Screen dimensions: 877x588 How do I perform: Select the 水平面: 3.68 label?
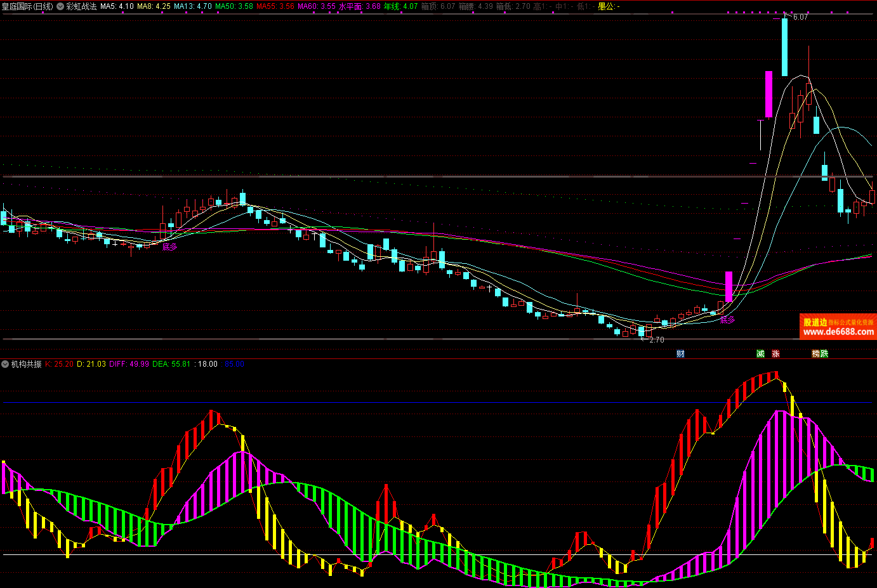(x=360, y=6)
